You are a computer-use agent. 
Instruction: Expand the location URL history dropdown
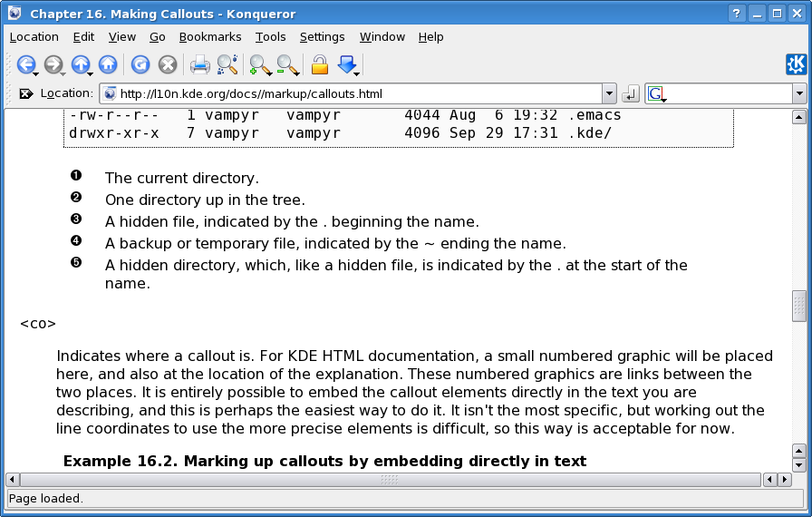609,93
